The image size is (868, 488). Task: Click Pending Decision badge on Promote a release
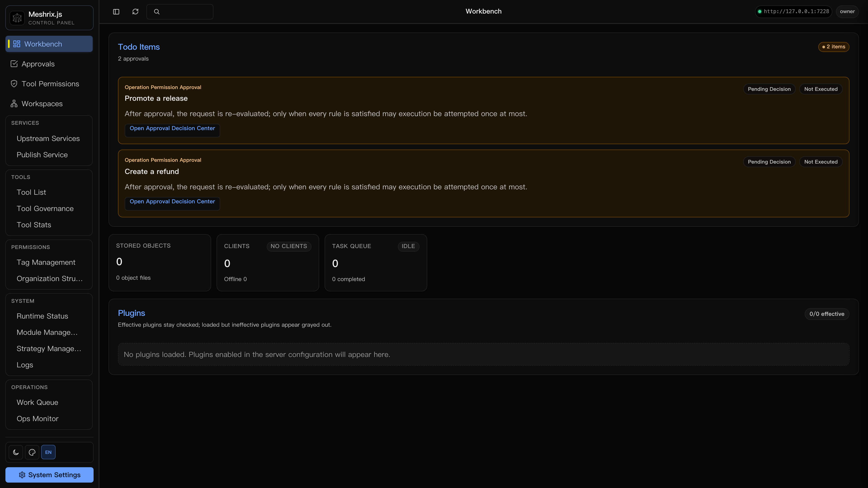769,89
